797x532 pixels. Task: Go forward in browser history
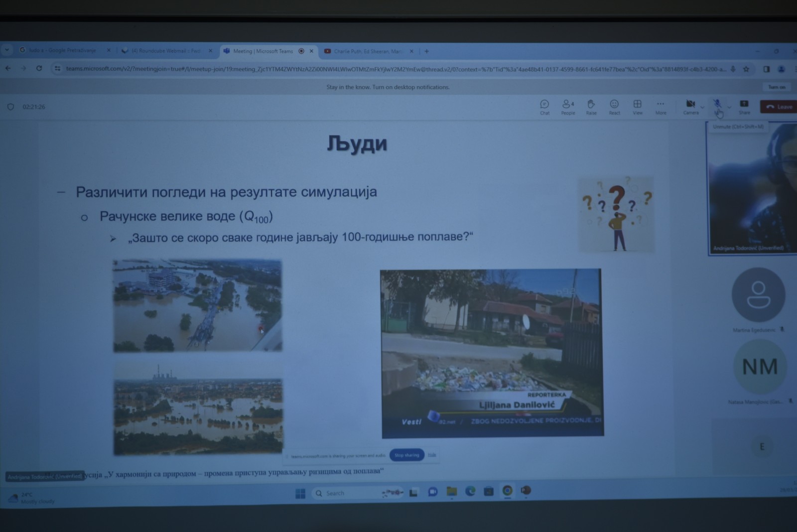pyautogui.click(x=23, y=68)
